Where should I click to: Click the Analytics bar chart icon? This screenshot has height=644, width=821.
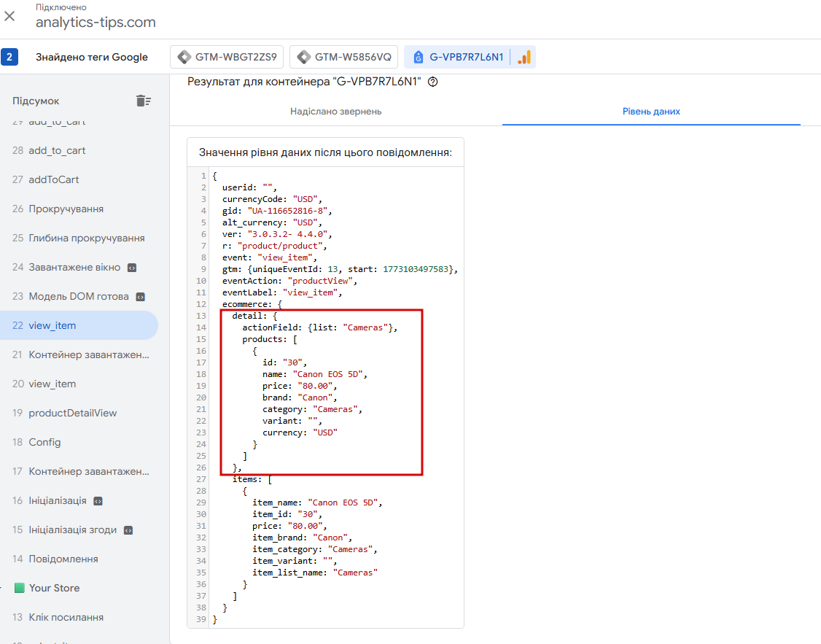pyautogui.click(x=524, y=57)
